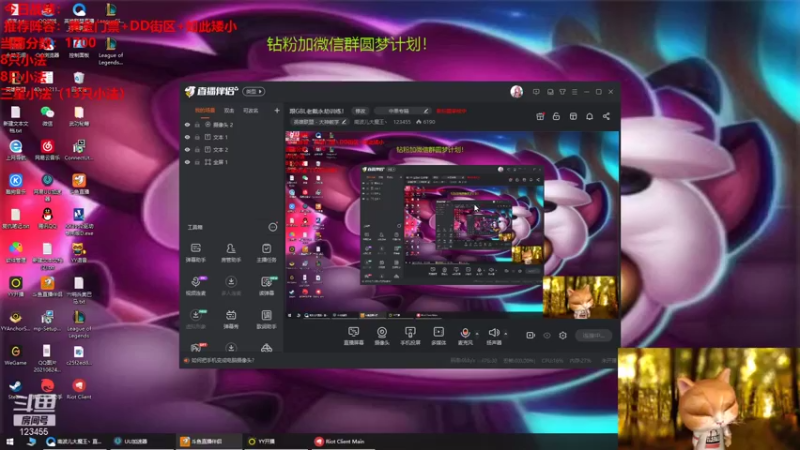Open the user avatar in the title bar
Viewport: 800px width, 450px height.
(x=516, y=91)
